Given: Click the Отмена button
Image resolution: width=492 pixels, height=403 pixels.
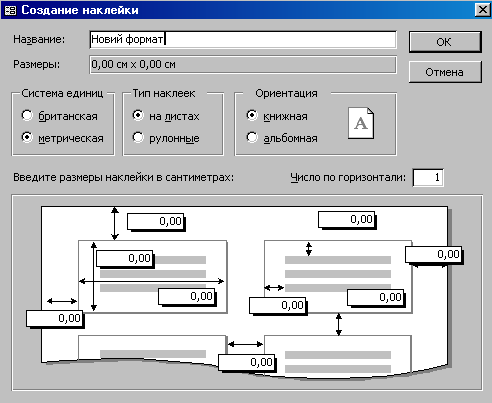Looking at the screenshot, I should pyautogui.click(x=445, y=72).
